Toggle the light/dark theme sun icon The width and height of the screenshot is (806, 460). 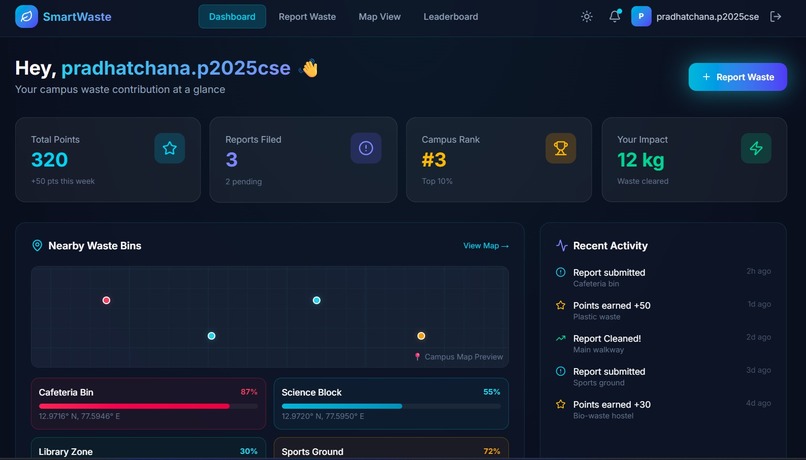pos(587,16)
